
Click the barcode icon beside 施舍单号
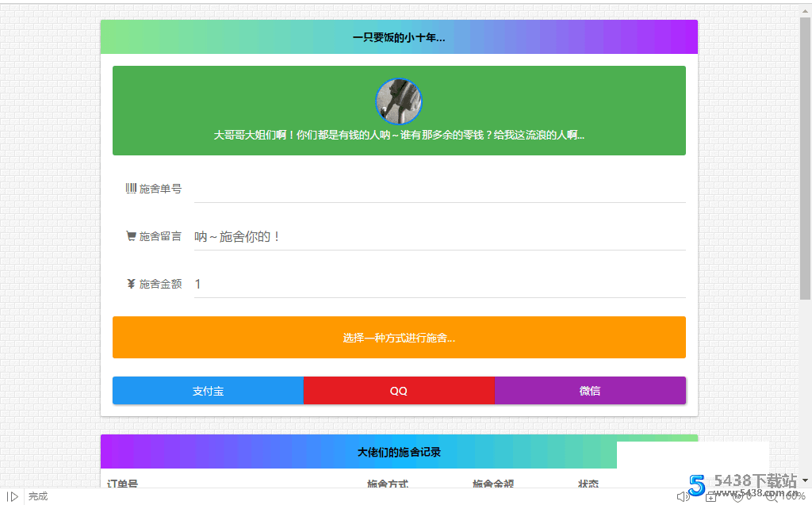(x=129, y=188)
